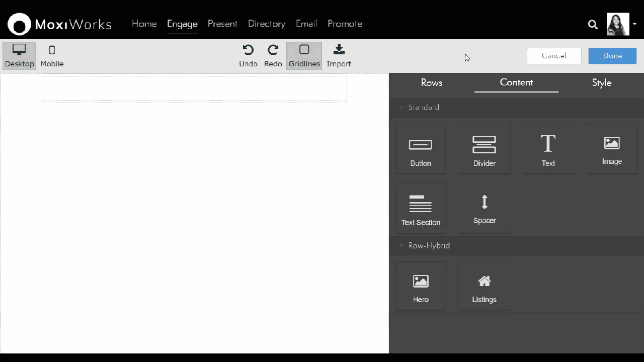Switch to the Rows tab
Screen dimensions: 644x362
click(x=431, y=82)
